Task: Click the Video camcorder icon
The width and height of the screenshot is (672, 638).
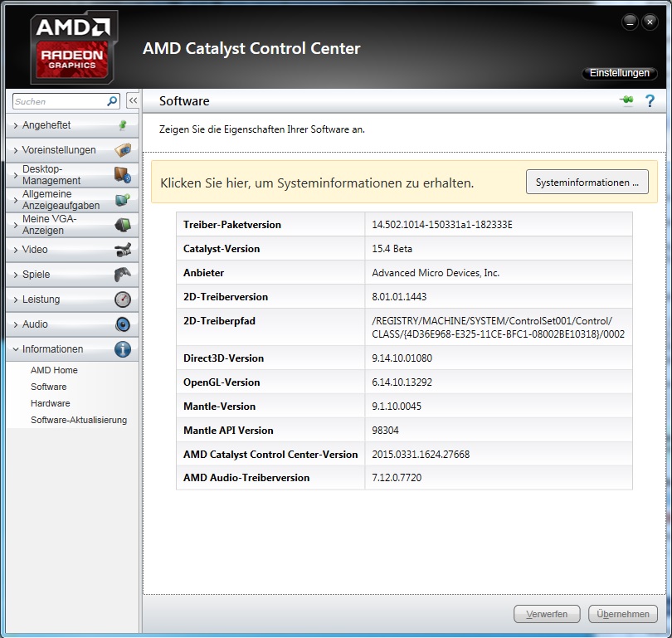Action: [123, 250]
